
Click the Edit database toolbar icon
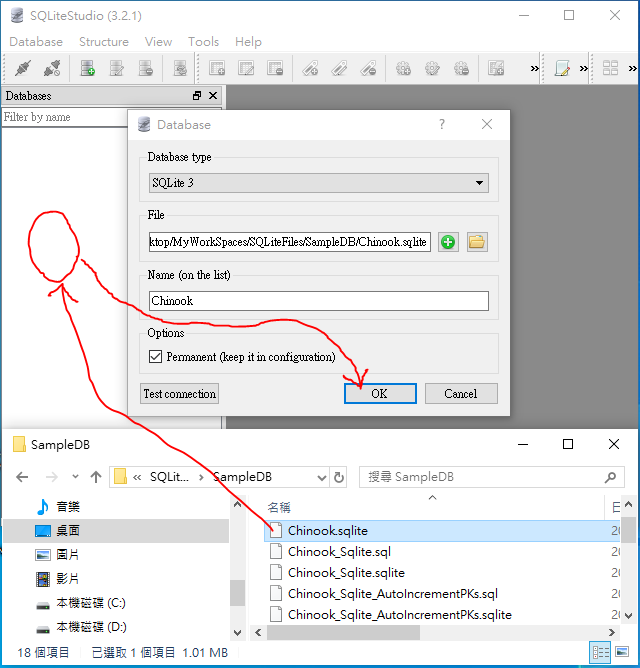[117, 68]
